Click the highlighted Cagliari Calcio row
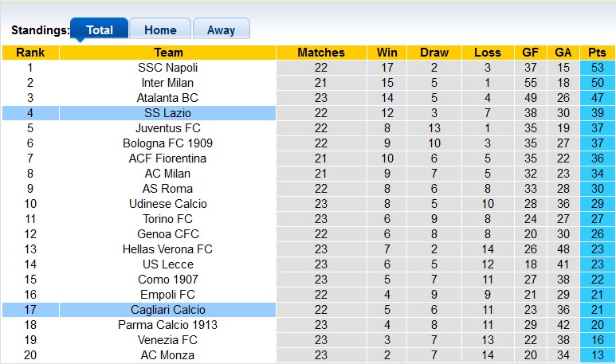Image resolution: width=616 pixels, height=364 pixels. [167, 310]
